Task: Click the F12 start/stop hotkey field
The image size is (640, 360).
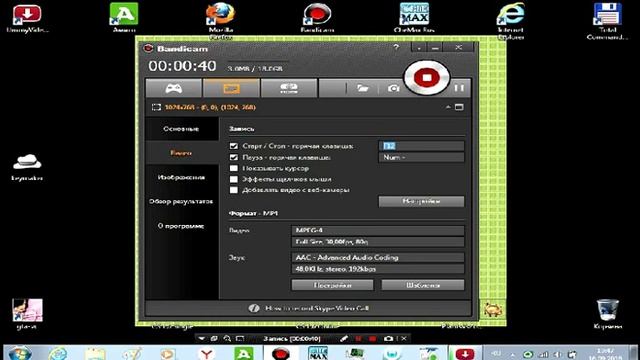Action: pyautogui.click(x=421, y=146)
